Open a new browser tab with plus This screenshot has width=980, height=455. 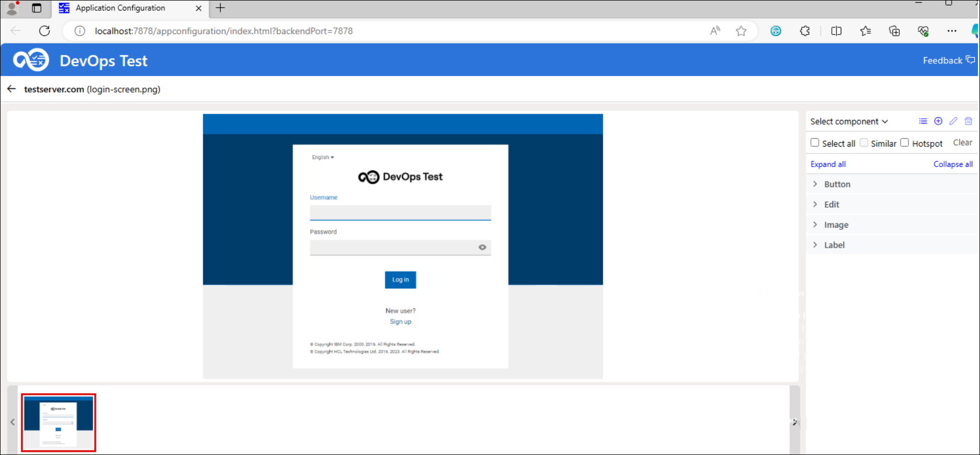tap(221, 8)
